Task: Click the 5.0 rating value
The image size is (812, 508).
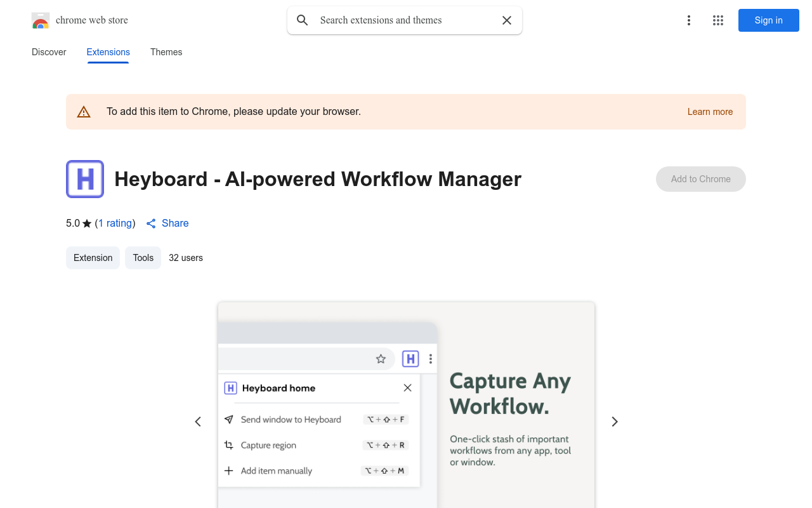Action: tap(73, 224)
